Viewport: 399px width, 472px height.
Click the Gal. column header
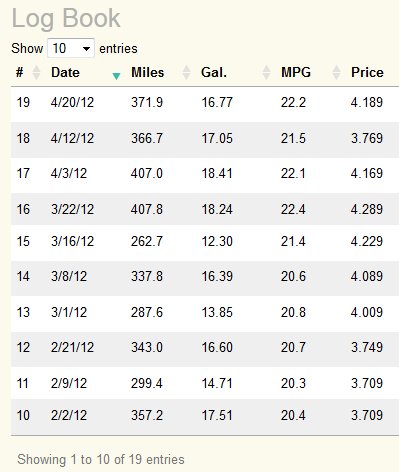(x=214, y=73)
